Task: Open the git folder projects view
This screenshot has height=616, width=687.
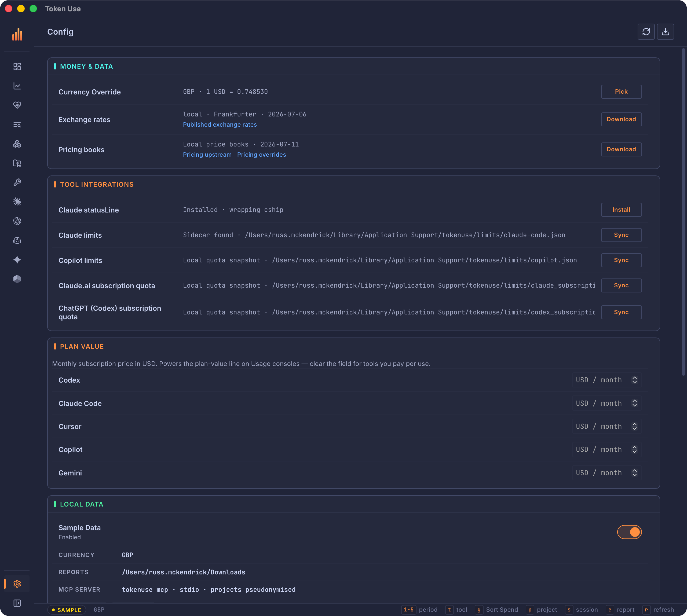Action: (17, 163)
